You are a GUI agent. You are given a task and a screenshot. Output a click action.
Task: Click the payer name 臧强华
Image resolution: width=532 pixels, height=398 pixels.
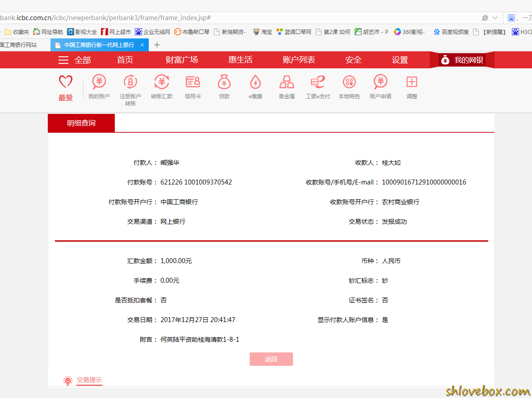pos(170,163)
